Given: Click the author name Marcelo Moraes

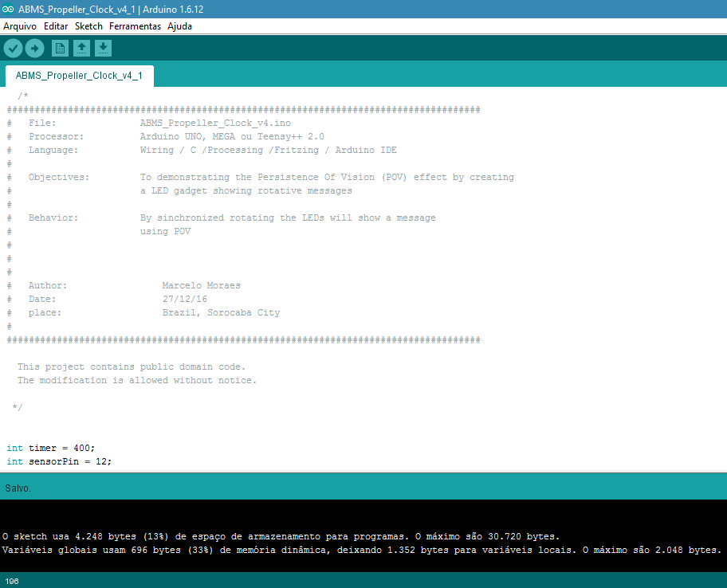Looking at the screenshot, I should (201, 285).
